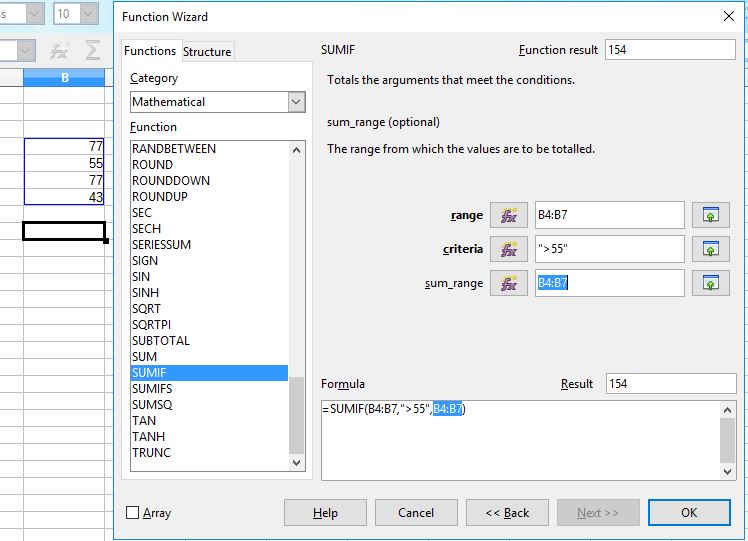748x541 pixels.
Task: Click the Function result field
Action: point(670,50)
